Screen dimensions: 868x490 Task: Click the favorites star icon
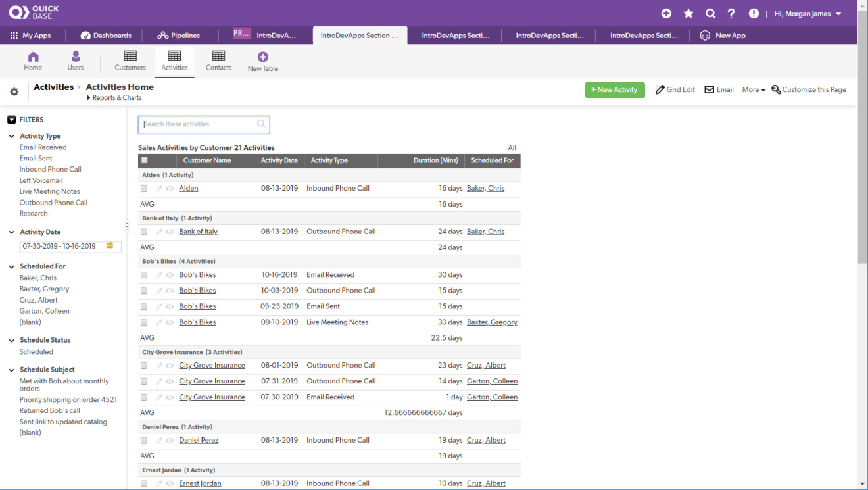688,14
